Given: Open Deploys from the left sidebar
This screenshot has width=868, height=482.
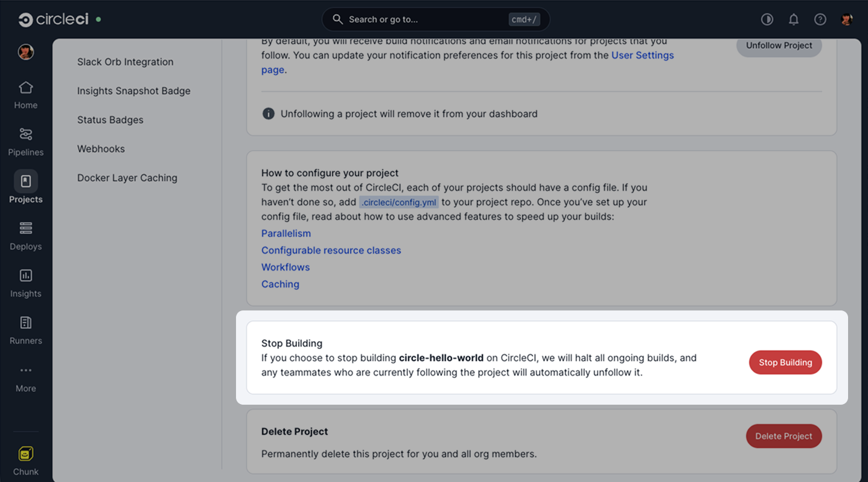Looking at the screenshot, I should pyautogui.click(x=25, y=235).
